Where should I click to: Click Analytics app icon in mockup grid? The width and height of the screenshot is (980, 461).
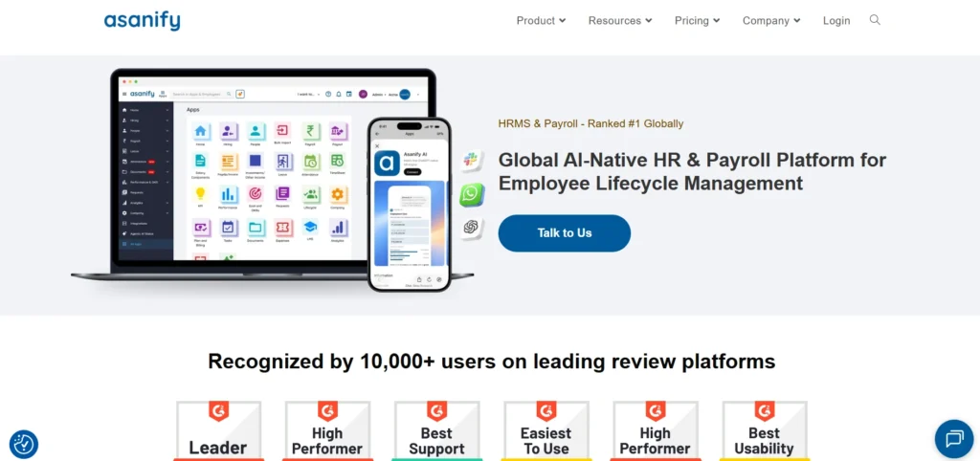[x=338, y=228]
